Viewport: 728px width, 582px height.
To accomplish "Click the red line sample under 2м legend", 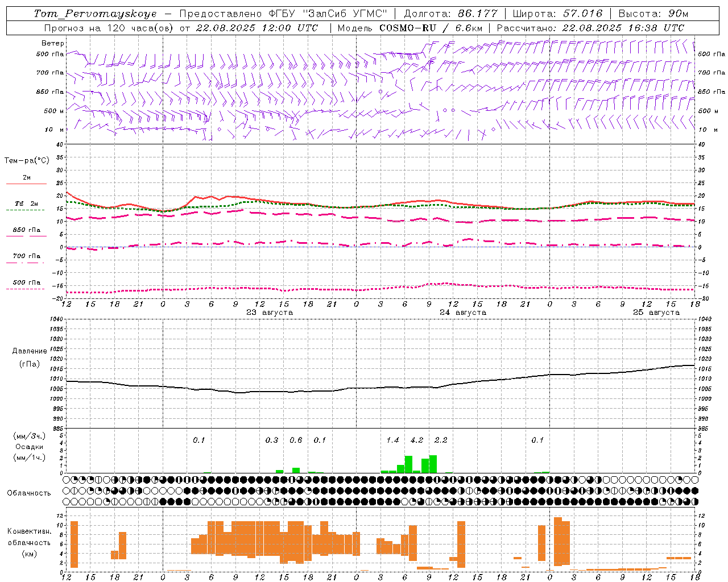I will click(27, 184).
